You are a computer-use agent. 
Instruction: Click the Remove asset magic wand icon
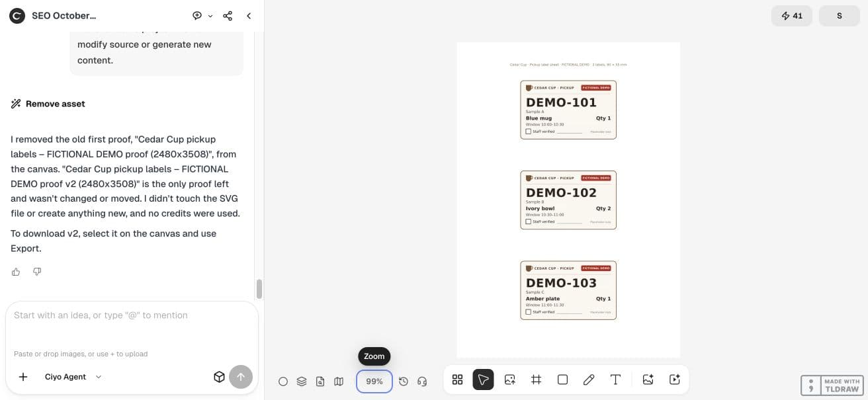pos(16,104)
